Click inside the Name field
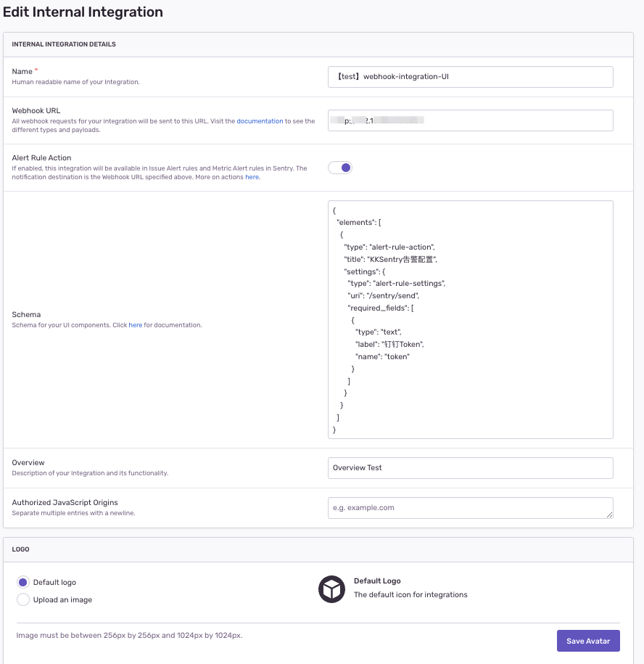The height and width of the screenshot is (664, 644). click(470, 76)
